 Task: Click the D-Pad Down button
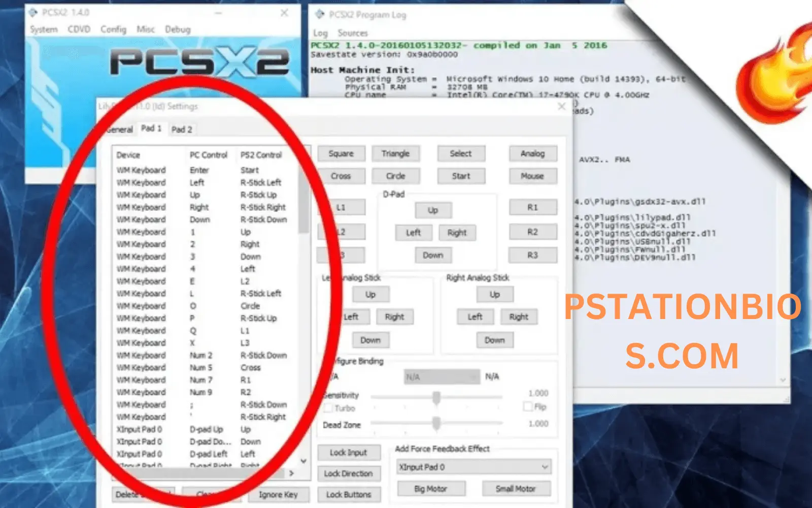(433, 255)
